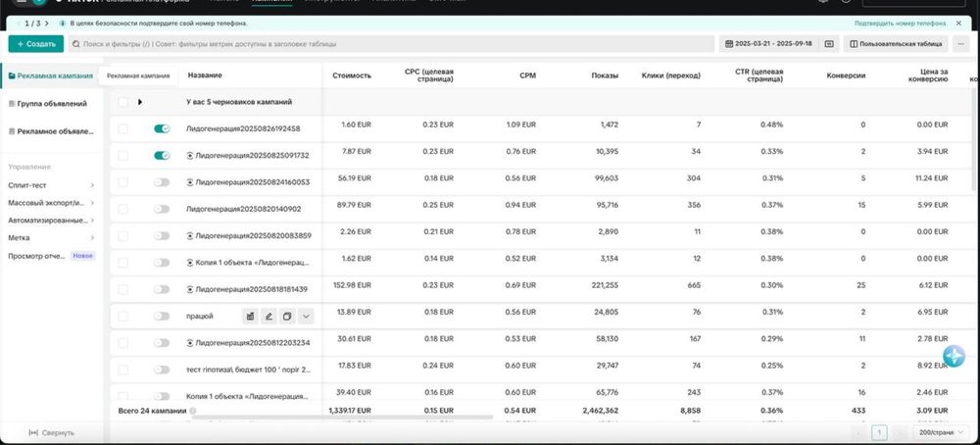The width and height of the screenshot is (980, 445).
Task: Enable the працой campaign toggle
Action: click(x=162, y=317)
